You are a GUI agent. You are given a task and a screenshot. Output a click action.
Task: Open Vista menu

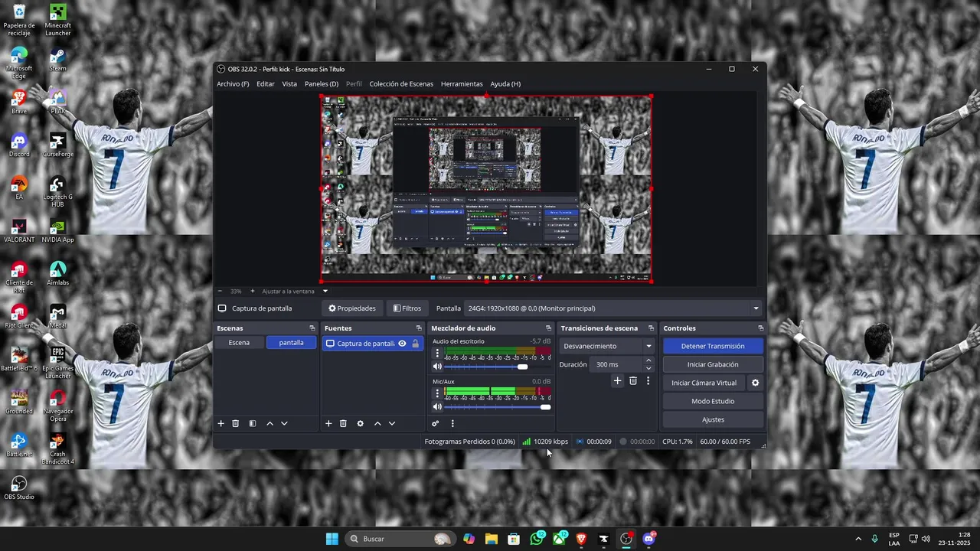coord(289,83)
